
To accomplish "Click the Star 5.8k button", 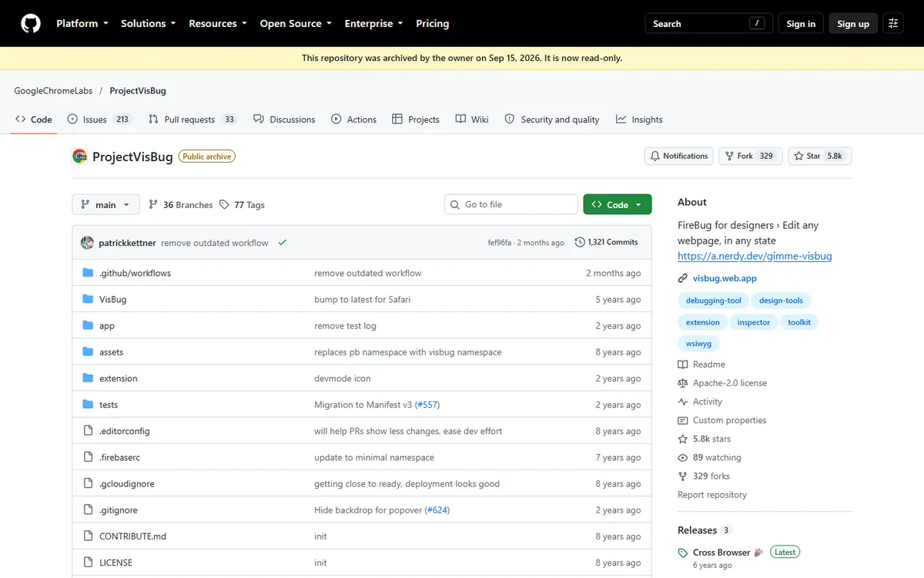I will pos(820,156).
